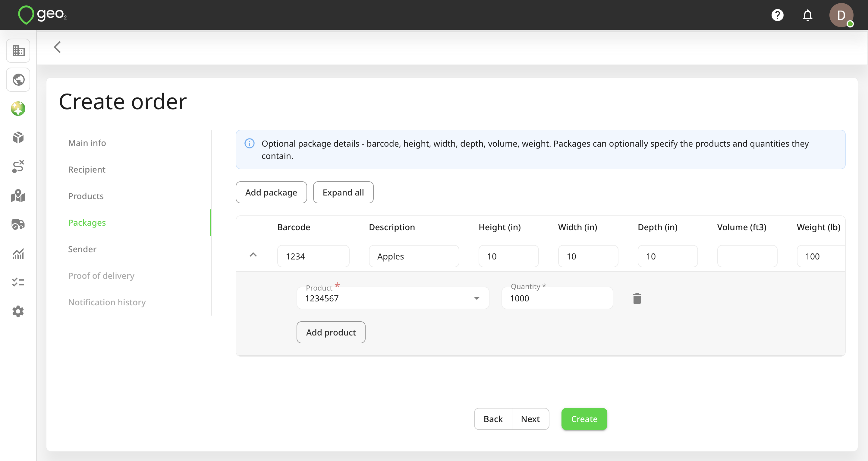Screen dimensions: 868x461
Task: Collapse the package row 1234
Action: [253, 255]
